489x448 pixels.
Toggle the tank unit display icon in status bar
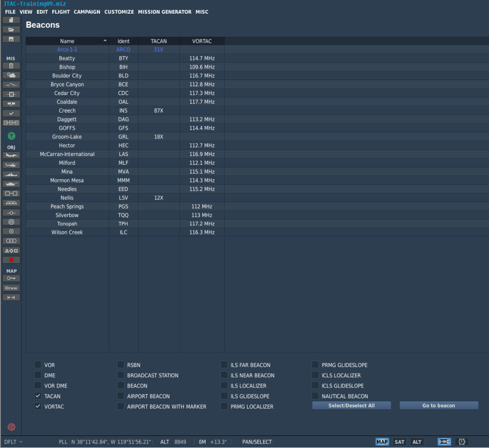444,442
